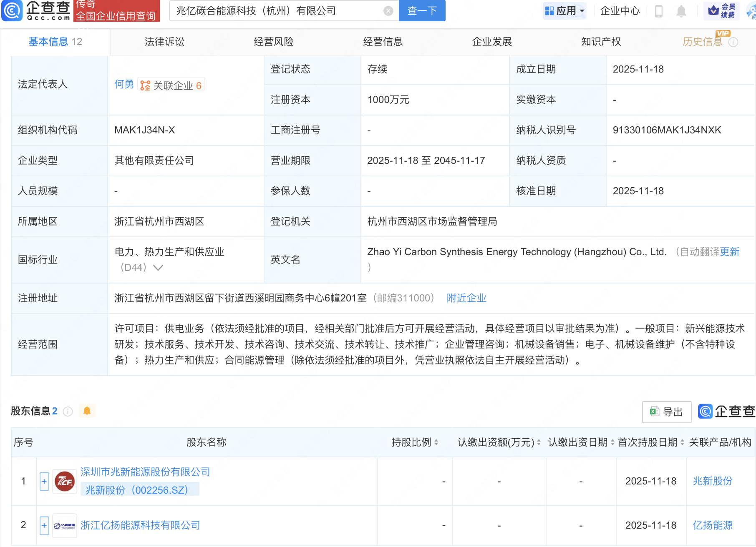The height and width of the screenshot is (547, 756).
Task: Expand the 国标行业 D44 chevron
Action: (x=158, y=268)
